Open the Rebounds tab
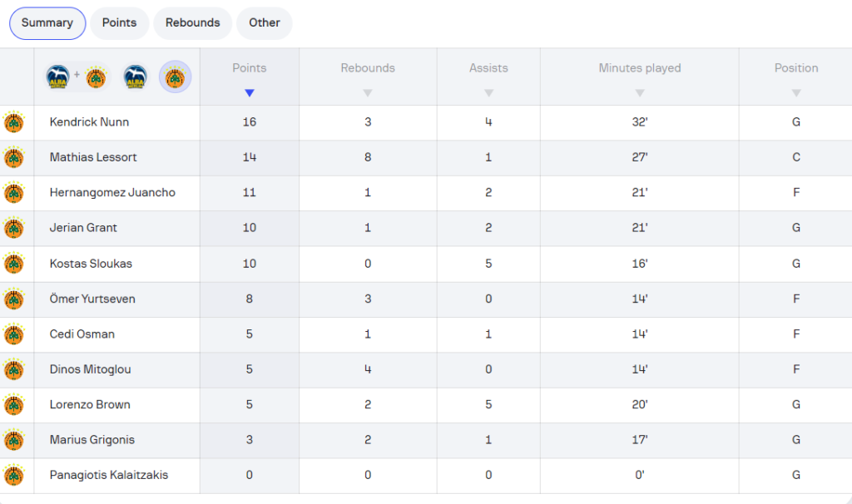852x504 pixels. [x=192, y=23]
